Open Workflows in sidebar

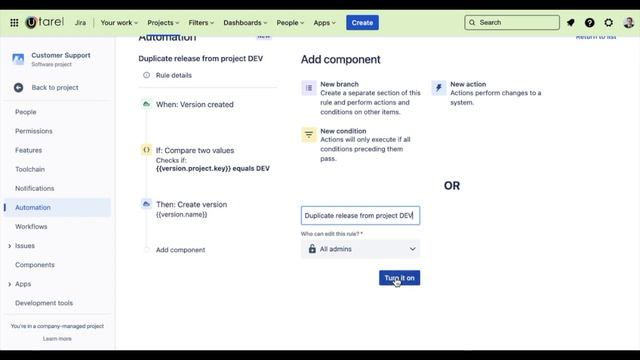pos(31,227)
